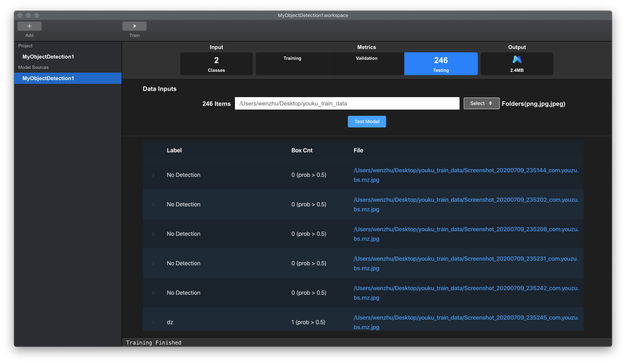Switch to the Validation metrics tab
Image resolution: width=626 pixels, height=364 pixels.
coord(366,64)
